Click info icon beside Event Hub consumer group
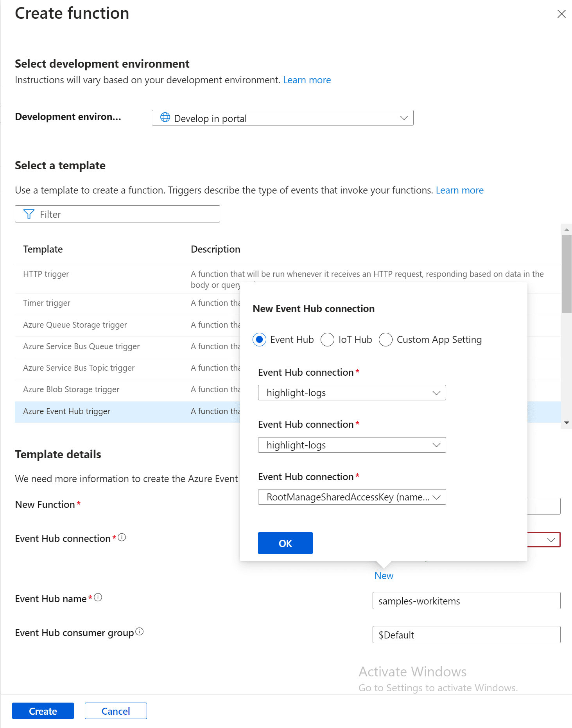Screen dimensions: 572x728 (x=140, y=631)
